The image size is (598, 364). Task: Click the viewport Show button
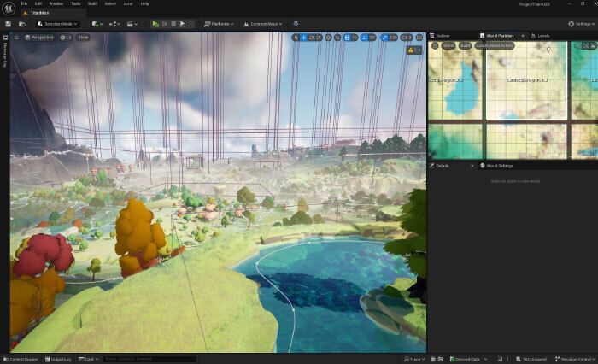pyautogui.click(x=83, y=38)
